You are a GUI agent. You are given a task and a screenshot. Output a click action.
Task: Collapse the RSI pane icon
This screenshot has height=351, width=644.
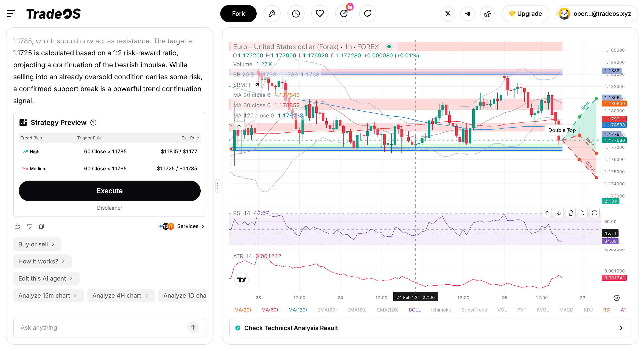[583, 213]
